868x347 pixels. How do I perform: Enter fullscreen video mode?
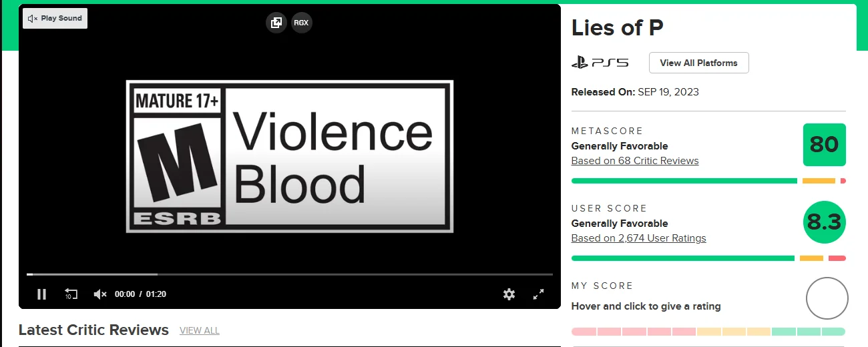point(539,294)
